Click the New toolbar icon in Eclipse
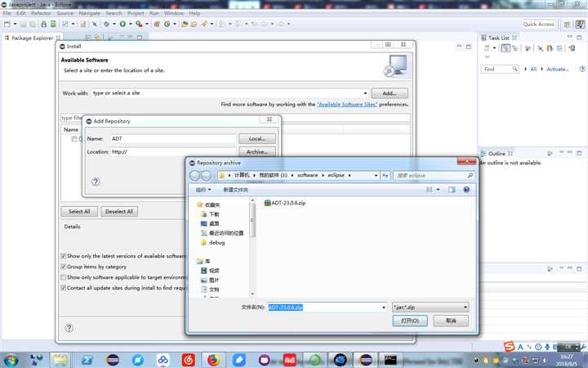The image size is (588, 368). (x=7, y=24)
